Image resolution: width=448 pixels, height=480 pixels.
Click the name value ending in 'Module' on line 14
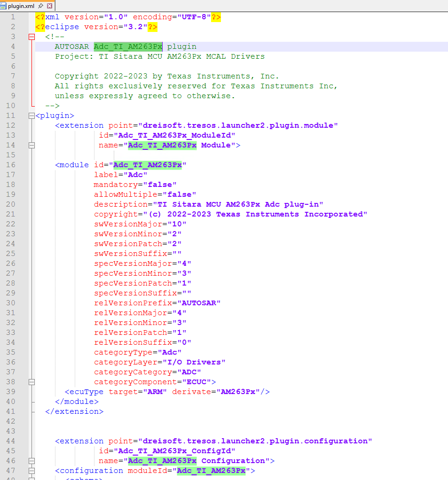pyautogui.click(x=179, y=145)
